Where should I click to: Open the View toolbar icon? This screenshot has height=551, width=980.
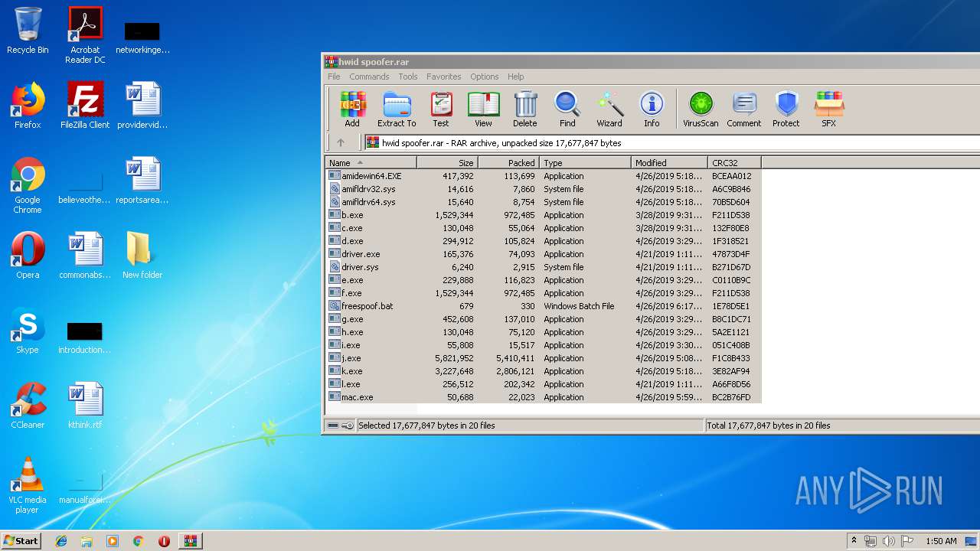483,109
